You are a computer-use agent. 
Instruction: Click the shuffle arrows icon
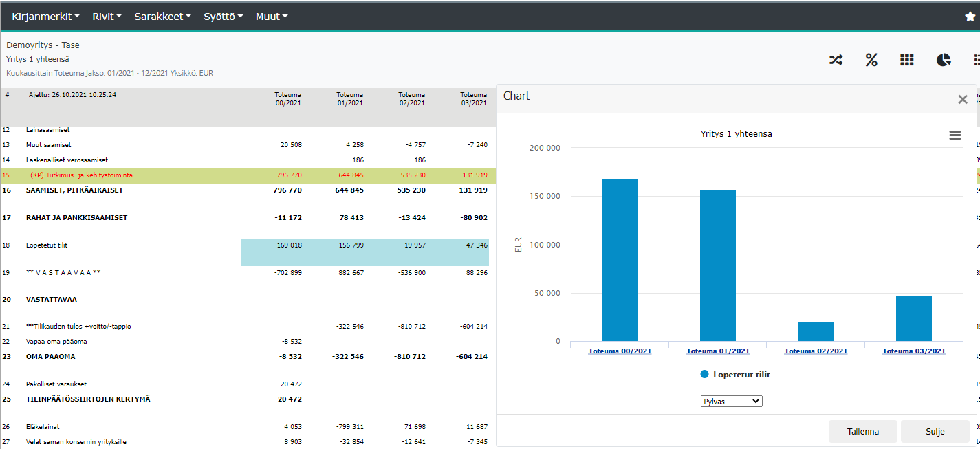pos(836,60)
